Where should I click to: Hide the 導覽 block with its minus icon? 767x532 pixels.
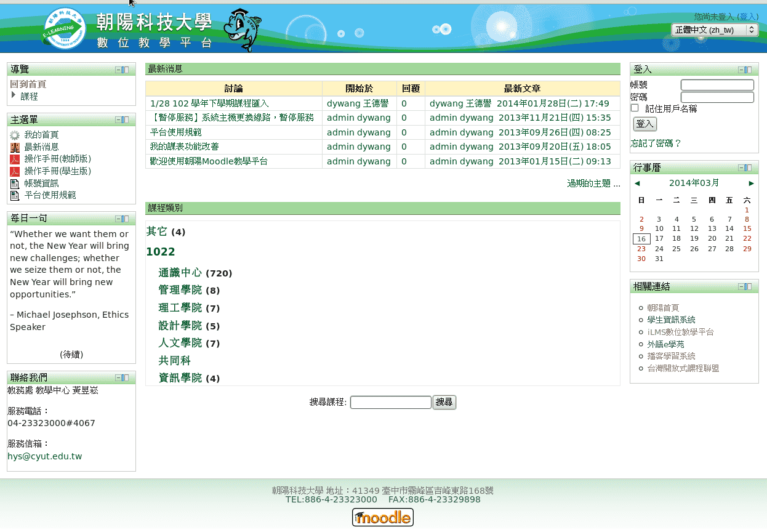coord(118,70)
